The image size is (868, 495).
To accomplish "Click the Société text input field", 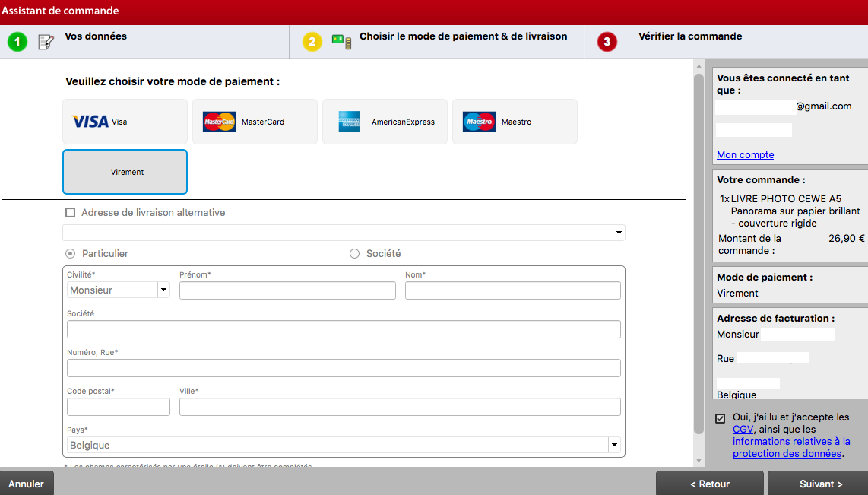I will [x=344, y=329].
